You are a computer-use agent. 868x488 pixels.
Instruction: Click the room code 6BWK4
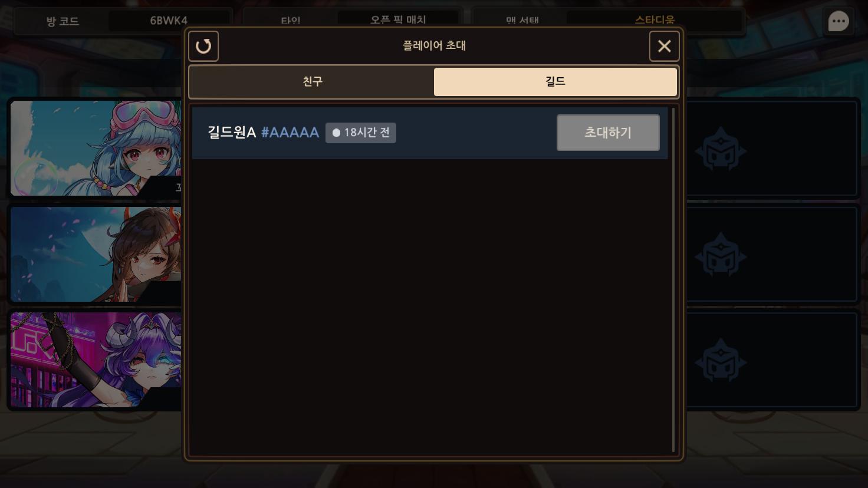point(169,21)
